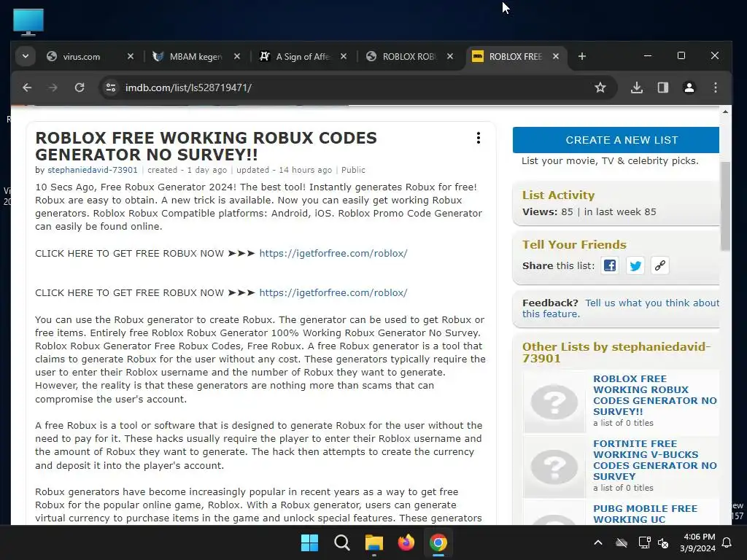Screen dimensions: 747x560
Task: Click the 'Public' visibility label
Action: [x=353, y=170]
